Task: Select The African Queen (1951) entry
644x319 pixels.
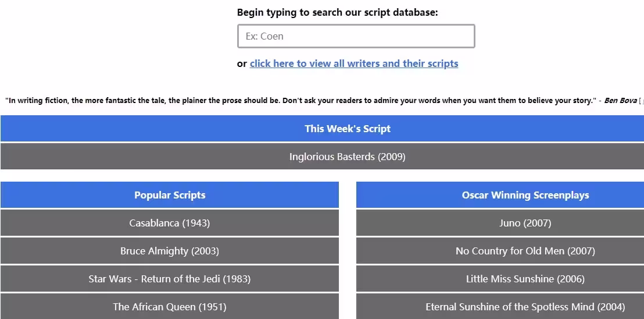Action: point(170,307)
